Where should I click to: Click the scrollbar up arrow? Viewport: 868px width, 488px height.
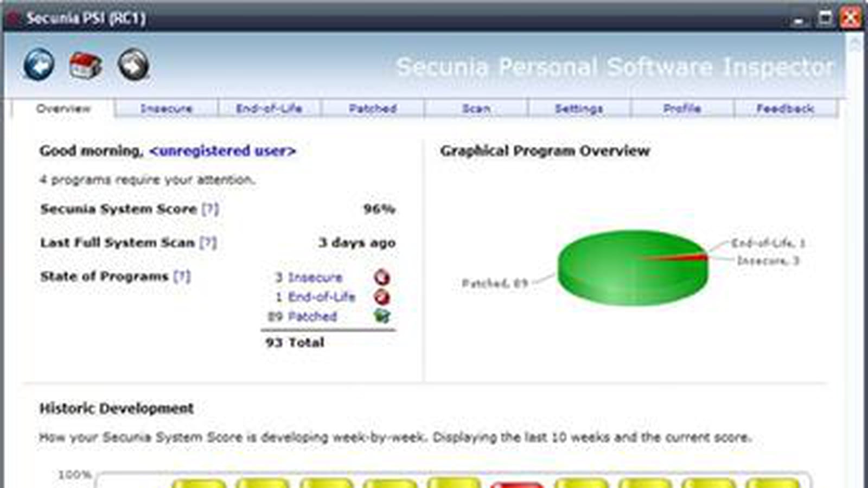856,42
